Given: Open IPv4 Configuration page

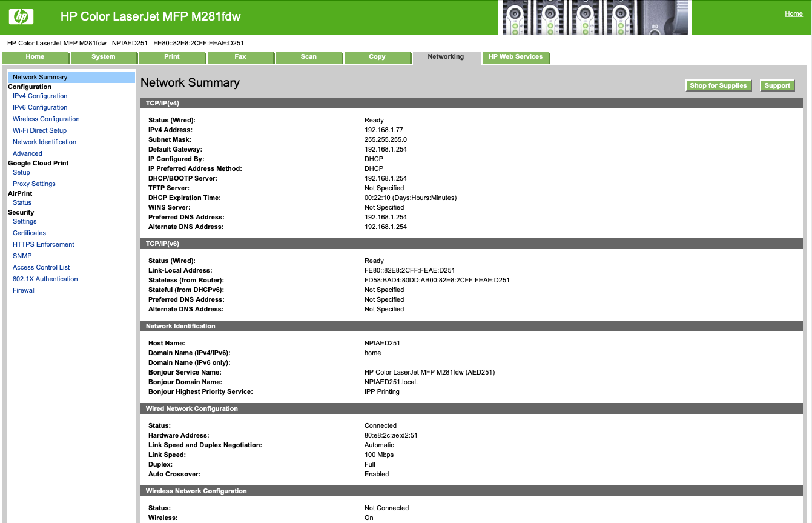Looking at the screenshot, I should pos(40,96).
